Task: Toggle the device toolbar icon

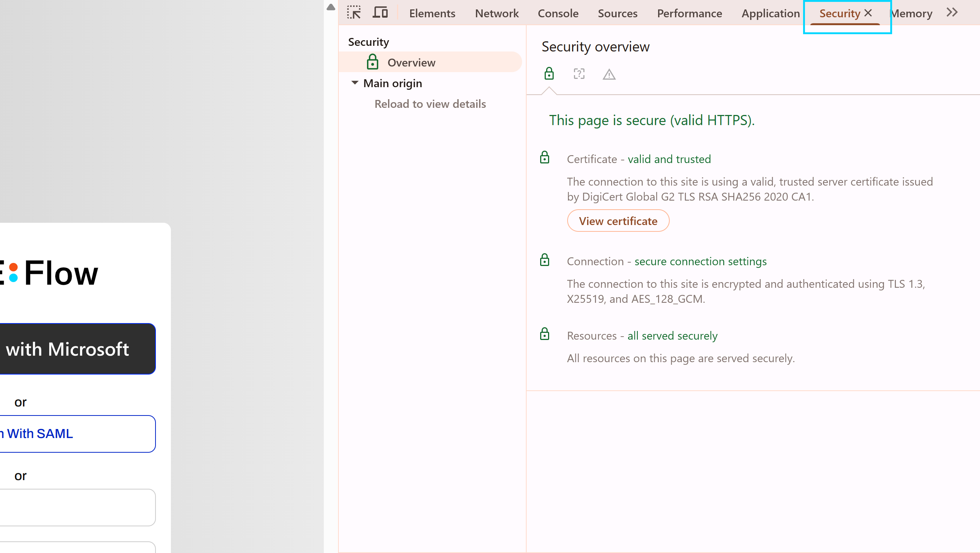Action: pyautogui.click(x=380, y=12)
